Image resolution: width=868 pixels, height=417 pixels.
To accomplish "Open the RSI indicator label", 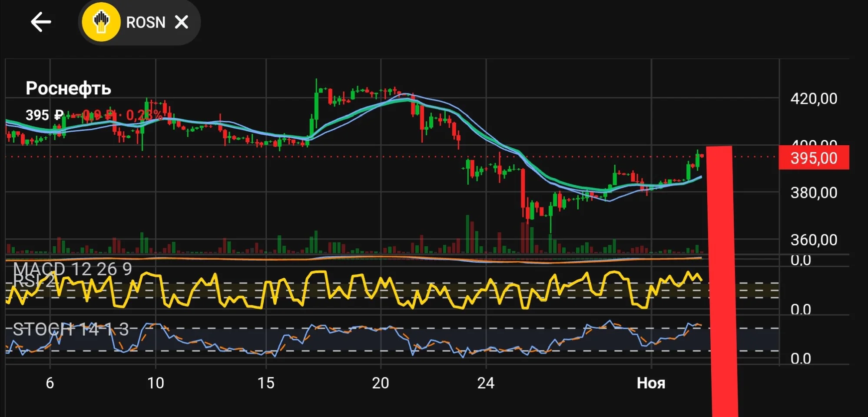I will click(34, 281).
